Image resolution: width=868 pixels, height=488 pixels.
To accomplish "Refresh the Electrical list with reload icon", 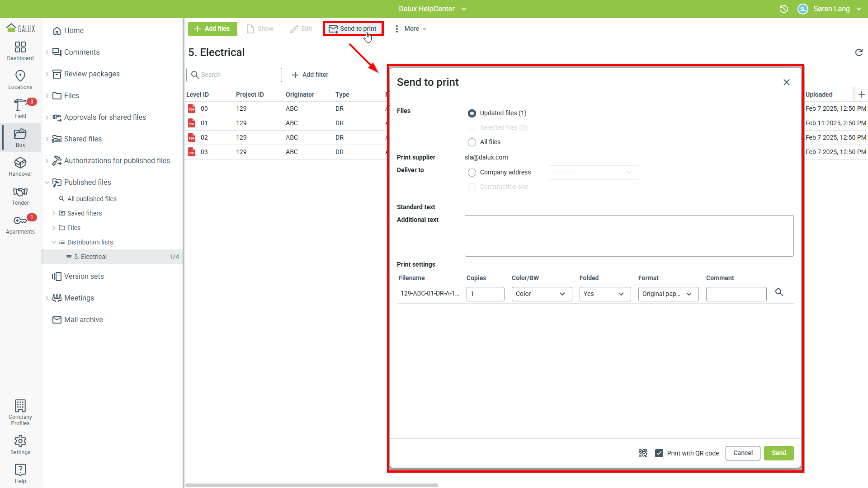I will [x=859, y=52].
